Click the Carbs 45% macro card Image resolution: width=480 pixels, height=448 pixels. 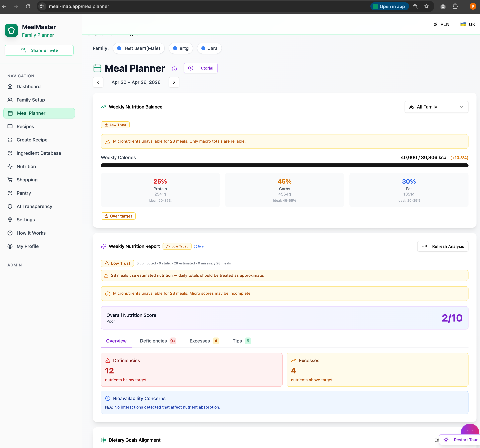tap(284, 190)
